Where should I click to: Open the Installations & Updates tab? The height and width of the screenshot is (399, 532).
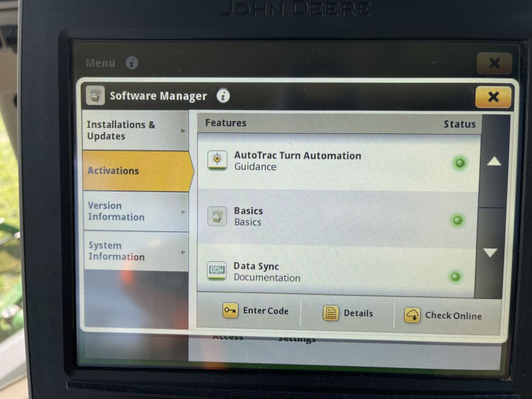point(135,130)
